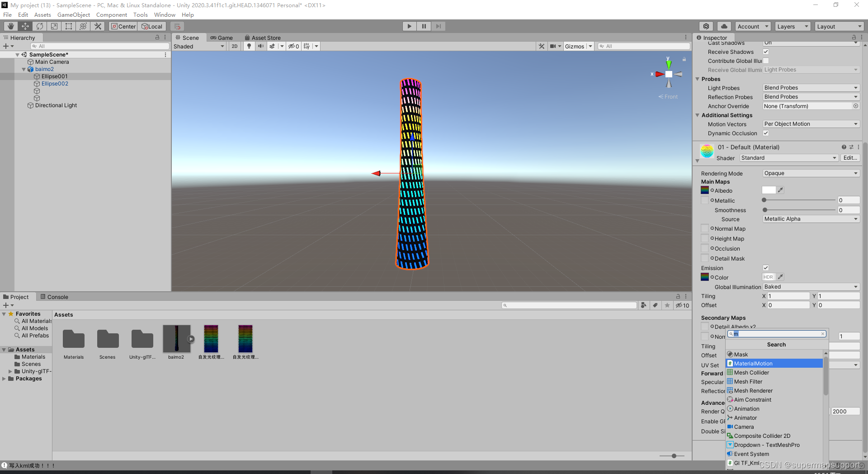This screenshot has height=474, width=868.
Task: Open Unity Collaborate icon
Action: click(706, 26)
